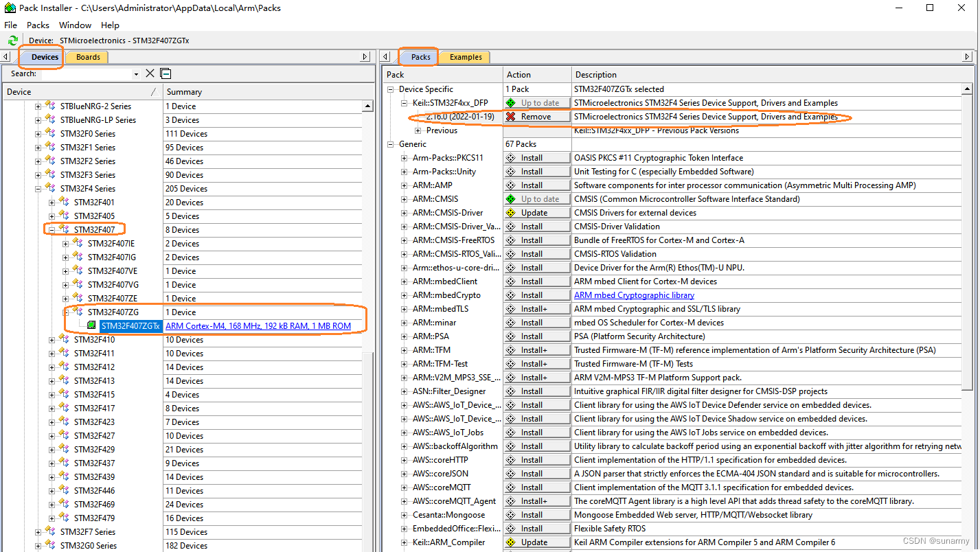Click the Pack Installer title bar icon
This screenshot has height=552, width=980.
pyautogui.click(x=10, y=8)
